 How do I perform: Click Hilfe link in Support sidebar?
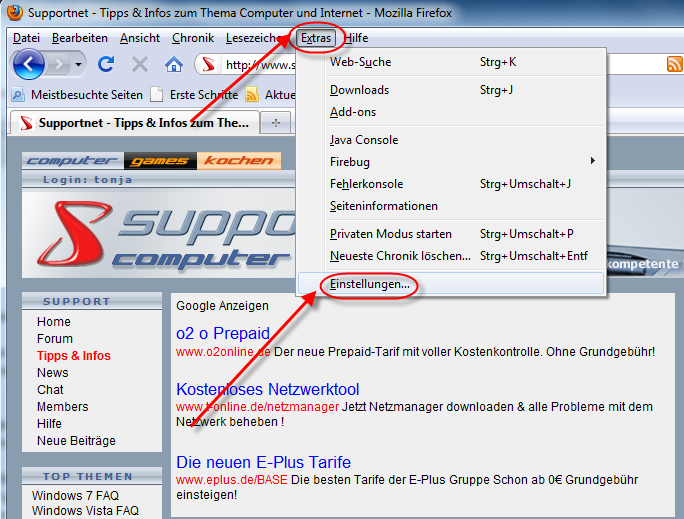(49, 424)
